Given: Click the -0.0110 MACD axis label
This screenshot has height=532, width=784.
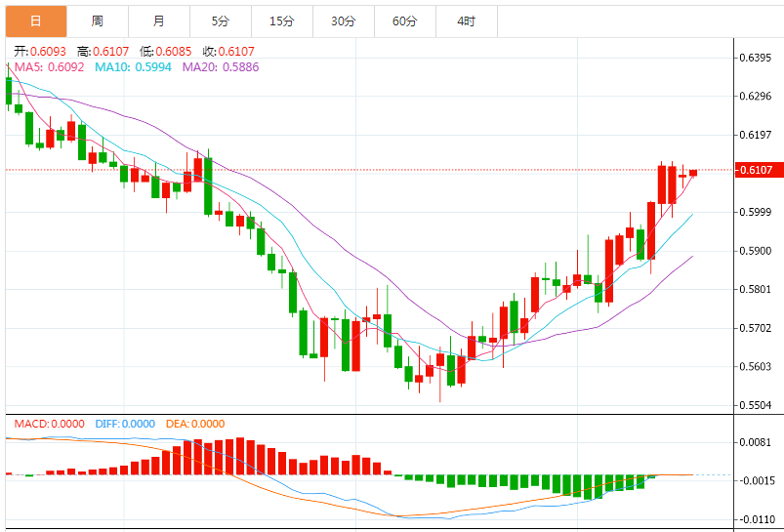Looking at the screenshot, I should point(756,520).
